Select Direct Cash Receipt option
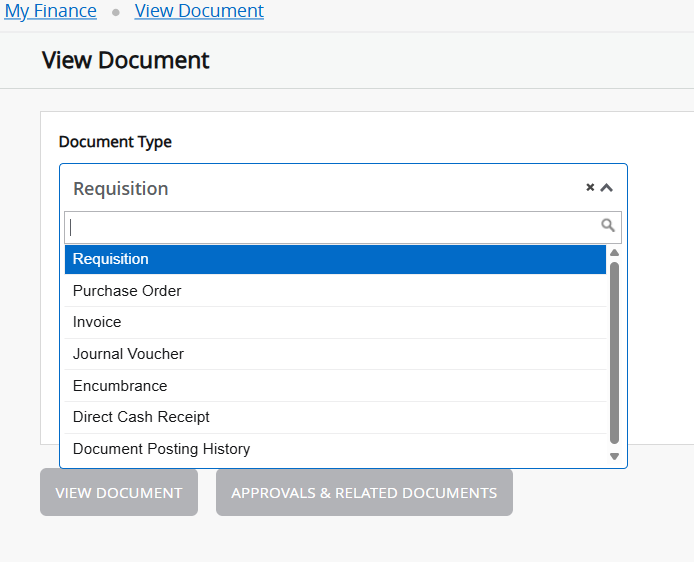 point(335,417)
